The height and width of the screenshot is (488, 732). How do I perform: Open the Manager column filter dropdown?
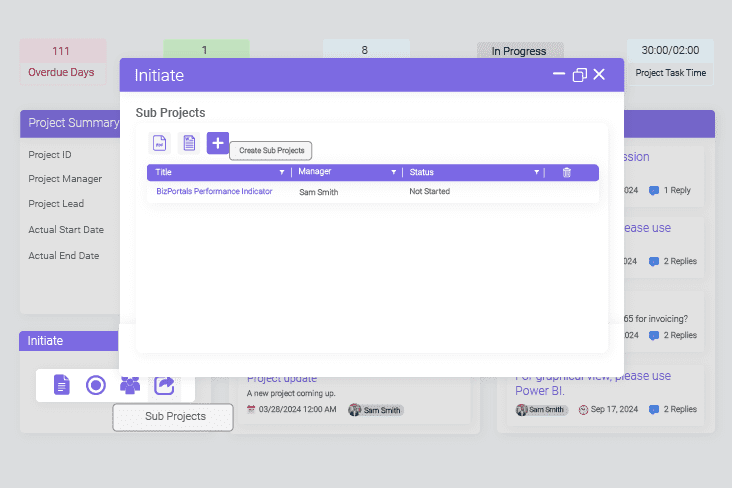(392, 172)
